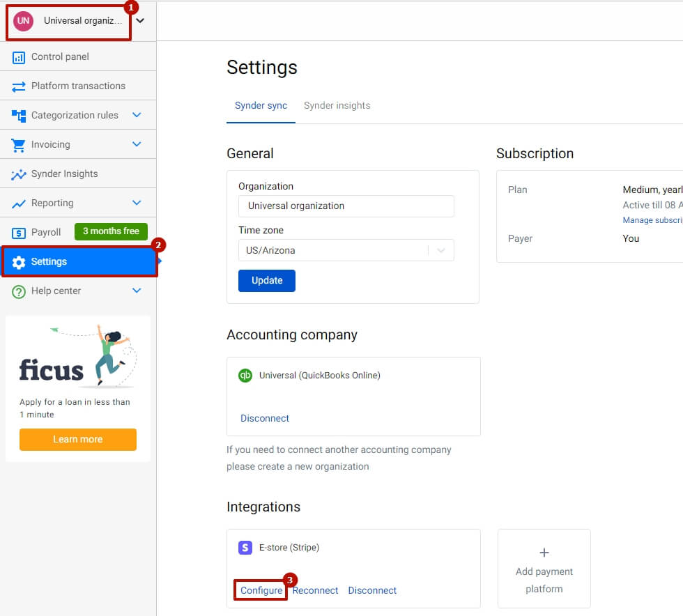Click the UN organization avatar icon
The width and height of the screenshot is (683, 616).
23,21
